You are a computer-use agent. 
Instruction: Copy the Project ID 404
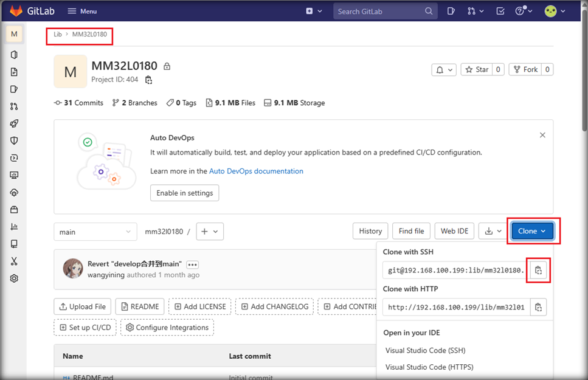(149, 79)
